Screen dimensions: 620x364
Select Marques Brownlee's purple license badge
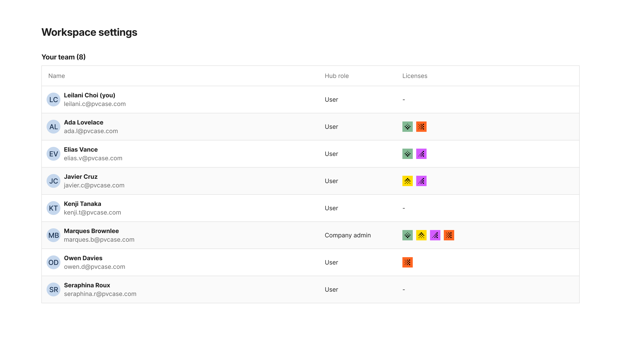pos(435,235)
